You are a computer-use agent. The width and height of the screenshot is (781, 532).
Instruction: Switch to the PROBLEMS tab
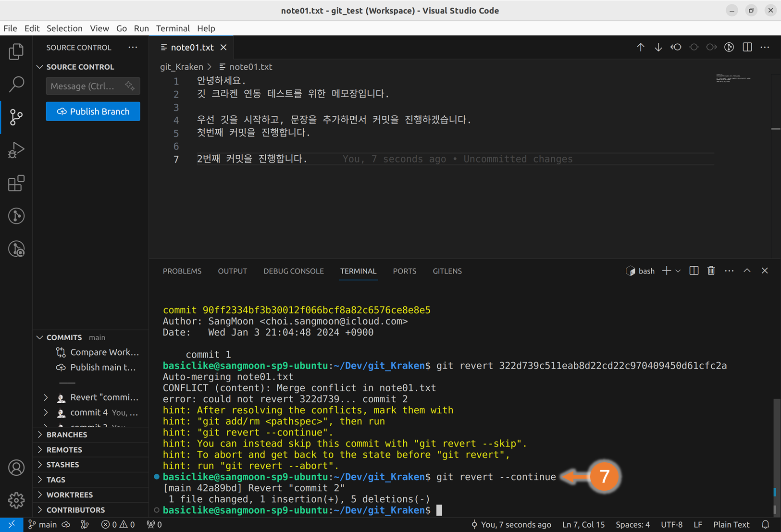tap(182, 271)
